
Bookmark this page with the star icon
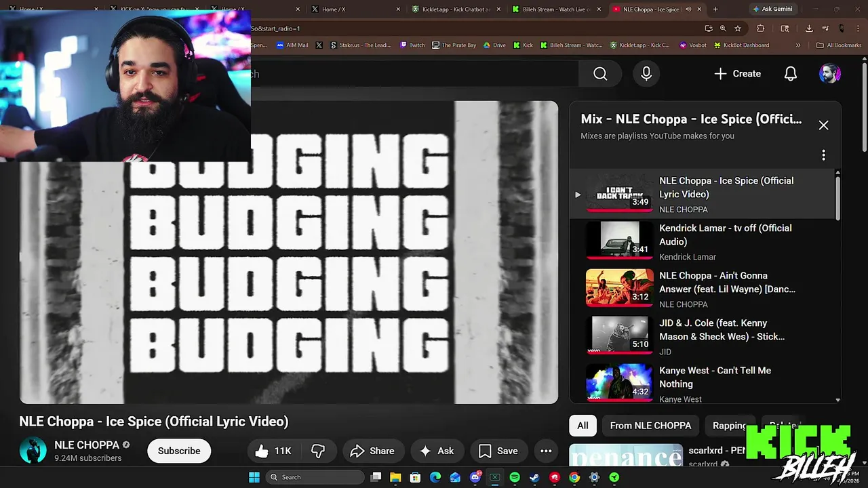(x=738, y=28)
